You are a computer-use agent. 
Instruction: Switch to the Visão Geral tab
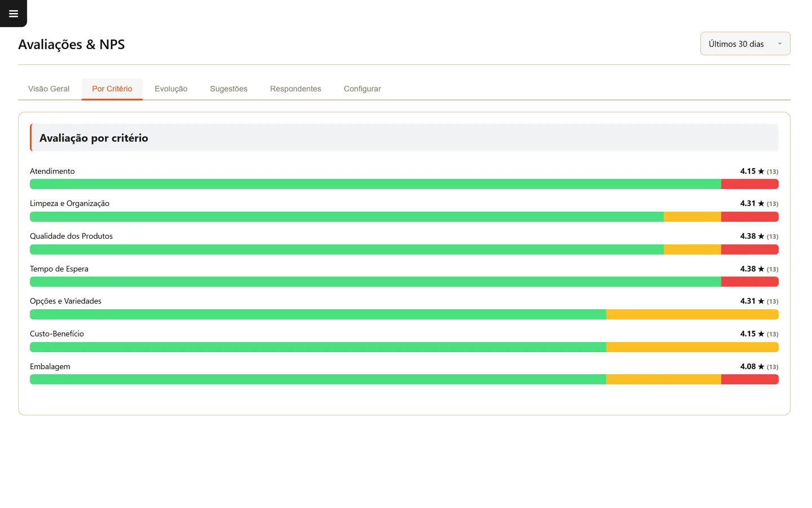49,89
